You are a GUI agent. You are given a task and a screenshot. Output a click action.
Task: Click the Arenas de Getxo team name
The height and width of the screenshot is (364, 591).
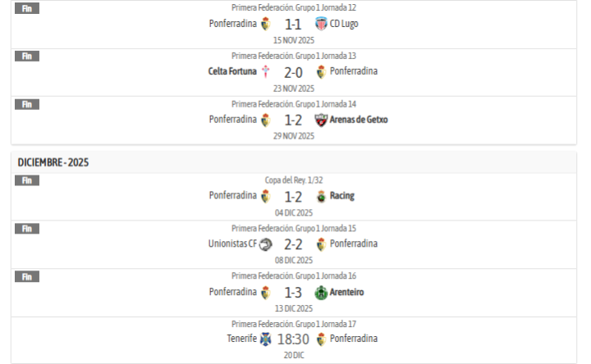tap(359, 120)
